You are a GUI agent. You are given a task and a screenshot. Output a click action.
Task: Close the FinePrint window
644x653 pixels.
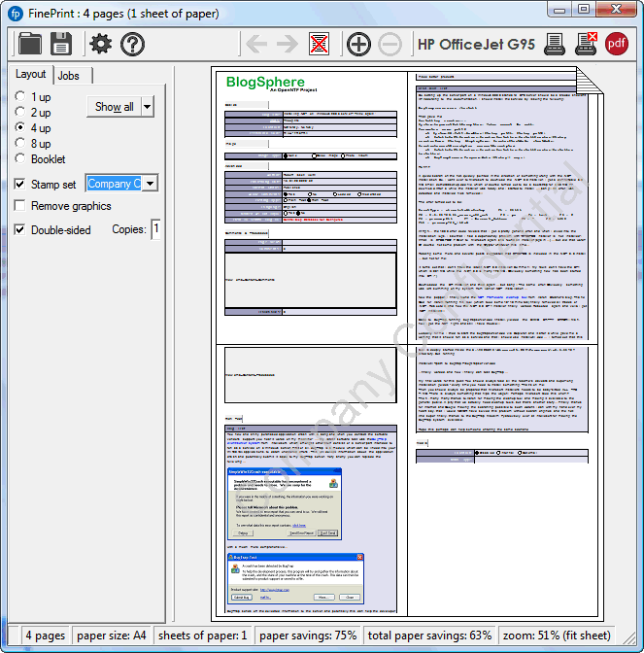click(x=617, y=9)
